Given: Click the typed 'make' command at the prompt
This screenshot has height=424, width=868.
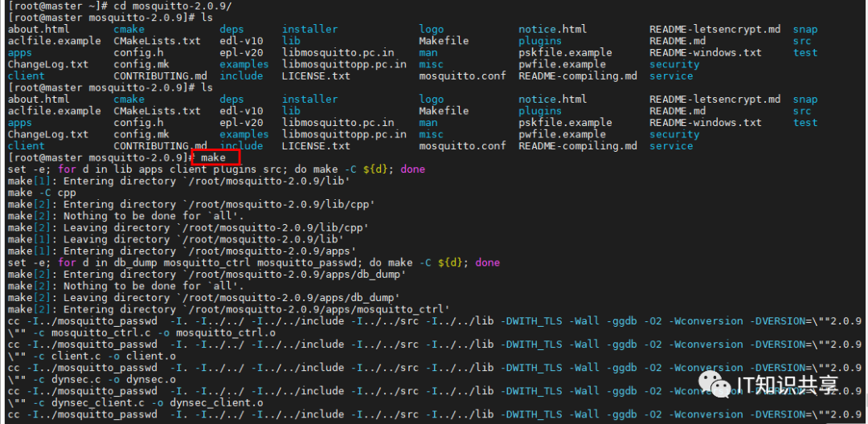Looking at the screenshot, I should pos(213,158).
